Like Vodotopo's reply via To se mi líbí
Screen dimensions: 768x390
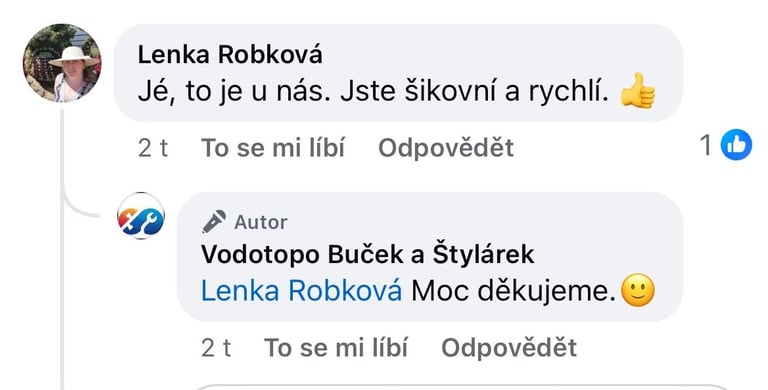(x=336, y=347)
